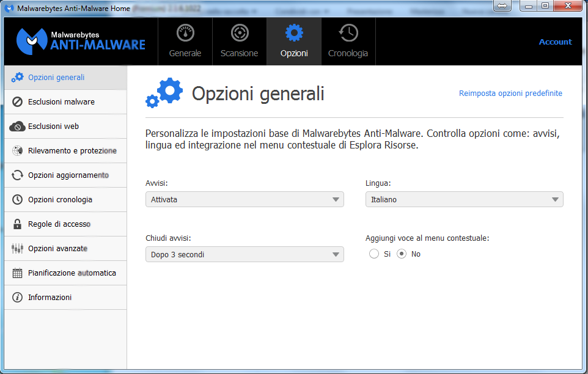
Task: Open Opzioni generali via its gears icon
Action: 17,78
